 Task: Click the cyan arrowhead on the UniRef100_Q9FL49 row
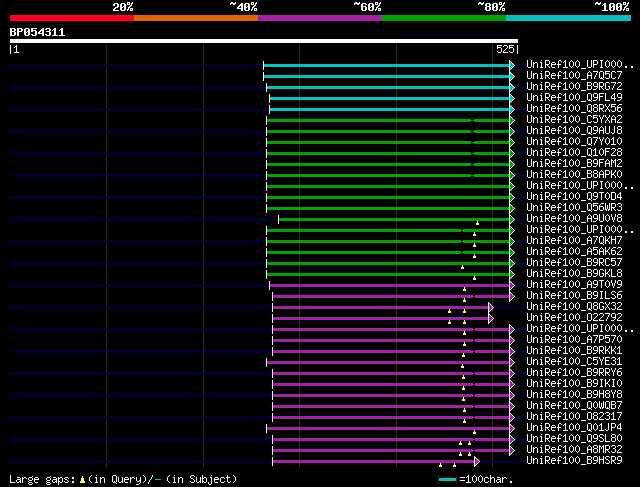pos(512,98)
